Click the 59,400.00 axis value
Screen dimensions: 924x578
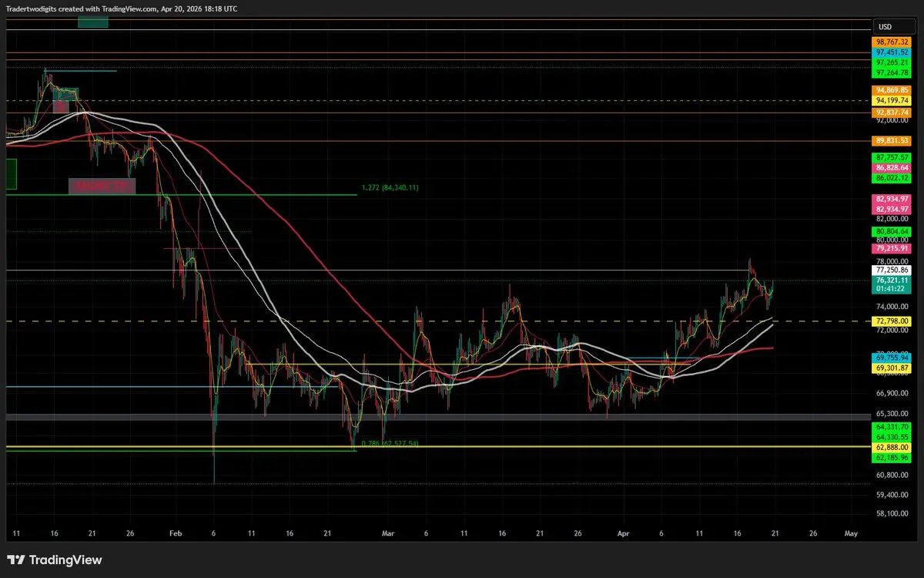tap(892, 494)
